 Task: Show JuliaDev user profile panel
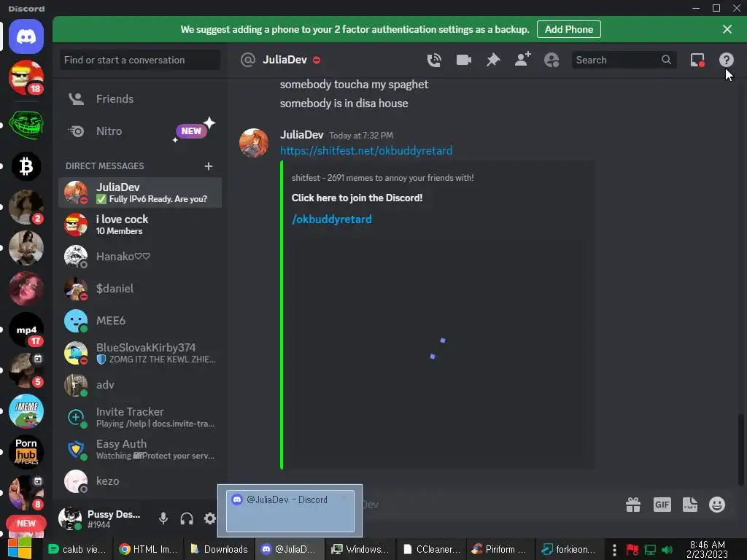pos(551,60)
